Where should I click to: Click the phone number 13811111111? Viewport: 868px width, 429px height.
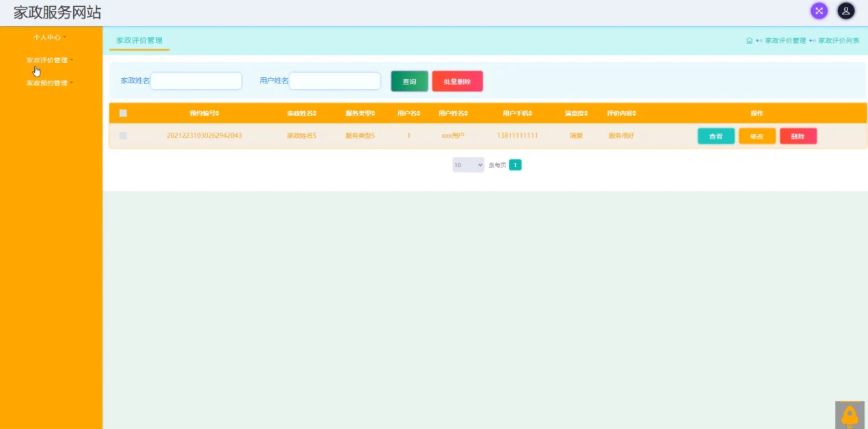[518, 135]
